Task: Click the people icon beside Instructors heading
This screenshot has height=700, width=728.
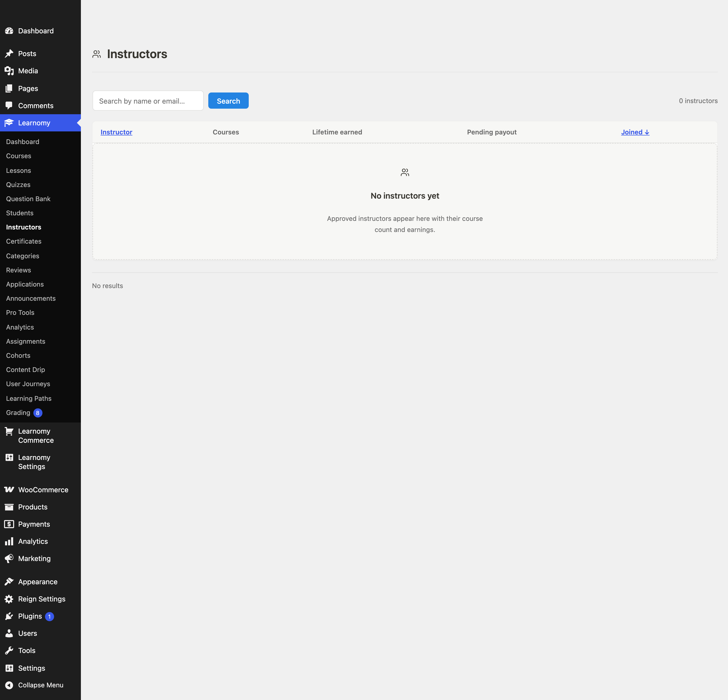Action: click(x=97, y=54)
